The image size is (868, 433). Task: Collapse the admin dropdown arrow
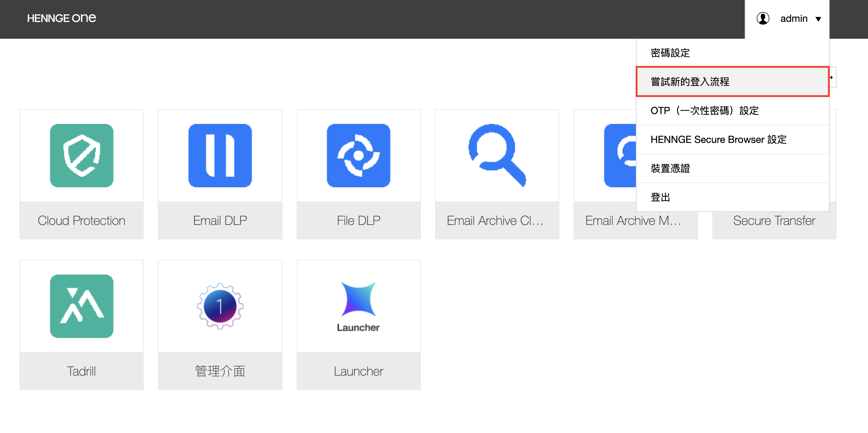point(818,19)
